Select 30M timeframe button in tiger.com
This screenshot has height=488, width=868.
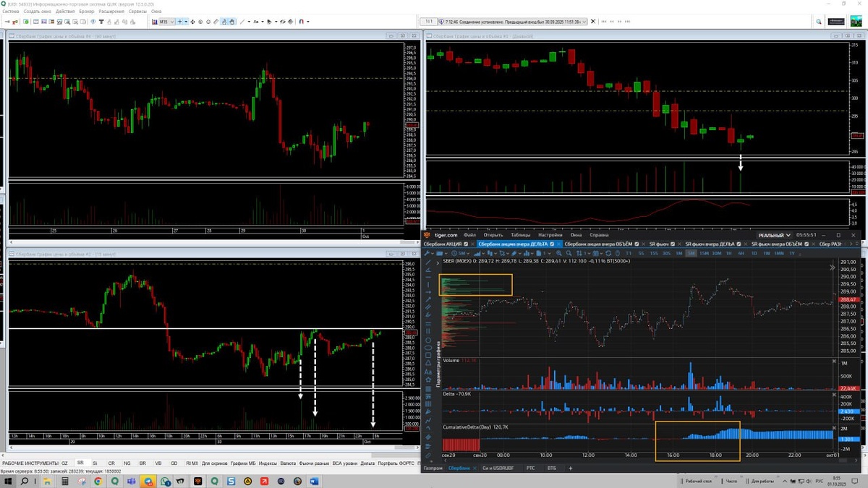pyautogui.click(x=717, y=254)
